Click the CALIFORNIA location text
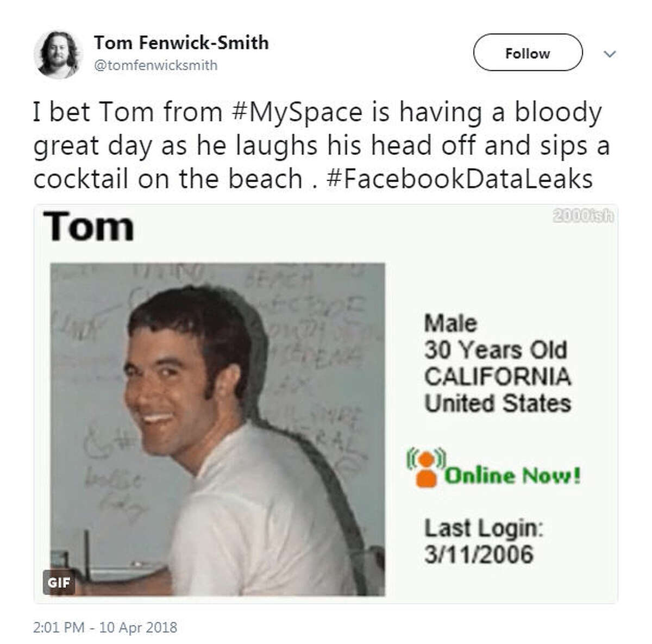Viewport: 652px width, 644px height. pyautogui.click(x=497, y=377)
